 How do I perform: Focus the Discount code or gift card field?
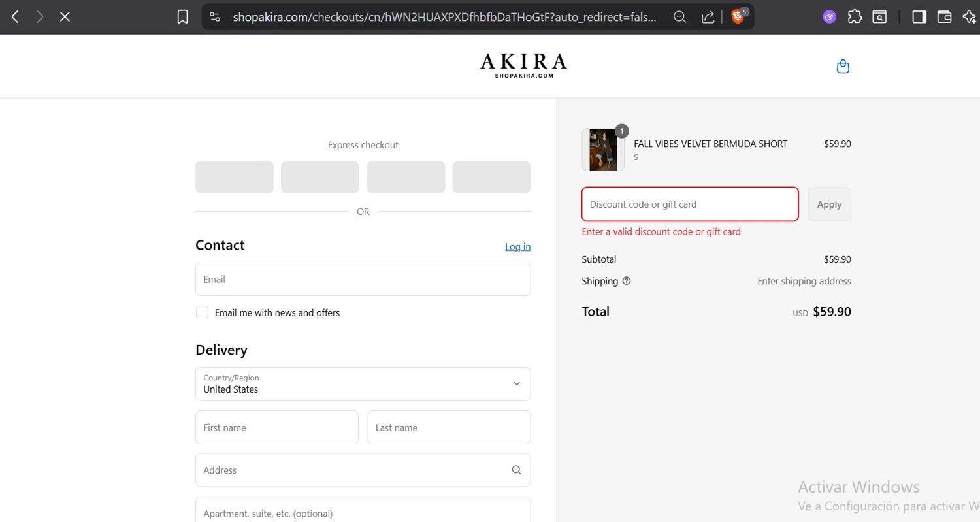(x=690, y=204)
